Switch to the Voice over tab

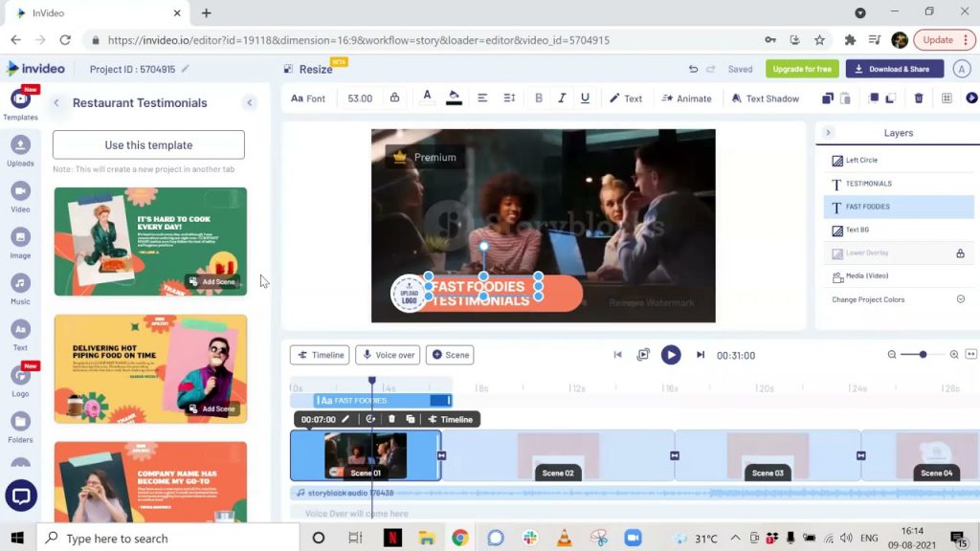point(388,355)
